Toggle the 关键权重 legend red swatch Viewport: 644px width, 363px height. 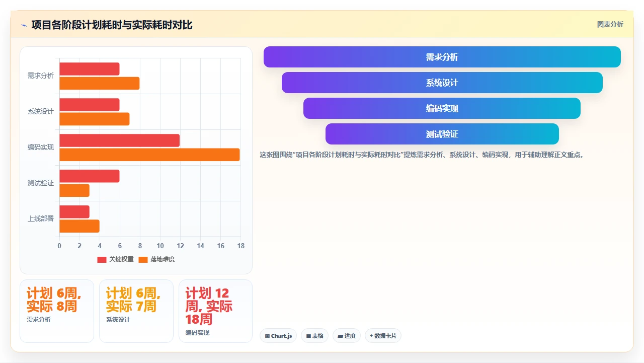pyautogui.click(x=102, y=259)
